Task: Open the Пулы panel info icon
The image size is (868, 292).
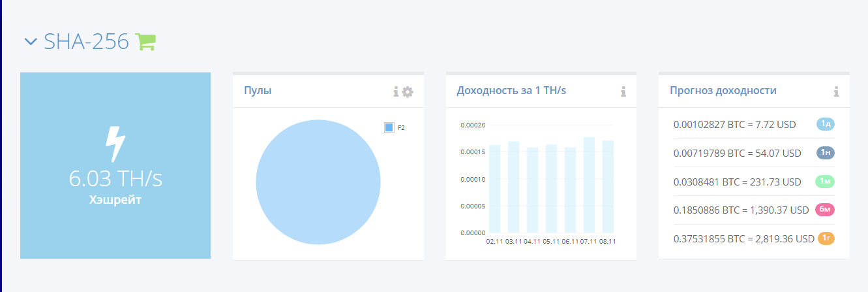Action: click(x=396, y=91)
